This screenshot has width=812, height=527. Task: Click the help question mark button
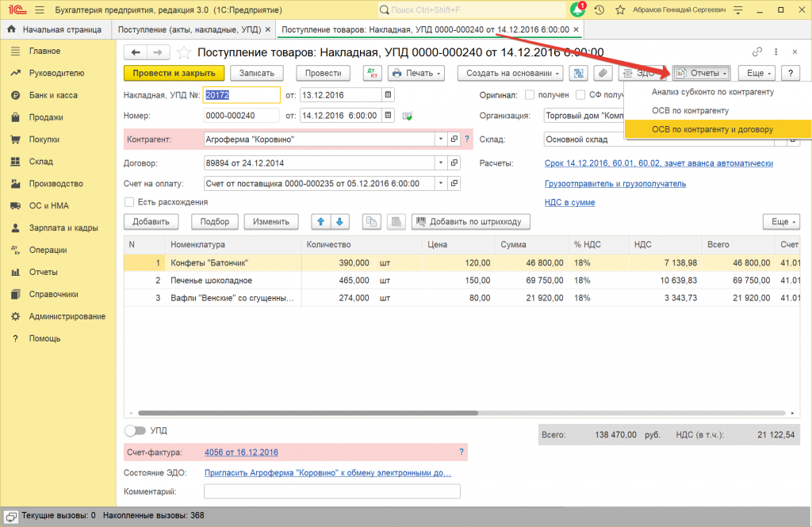[x=791, y=73]
